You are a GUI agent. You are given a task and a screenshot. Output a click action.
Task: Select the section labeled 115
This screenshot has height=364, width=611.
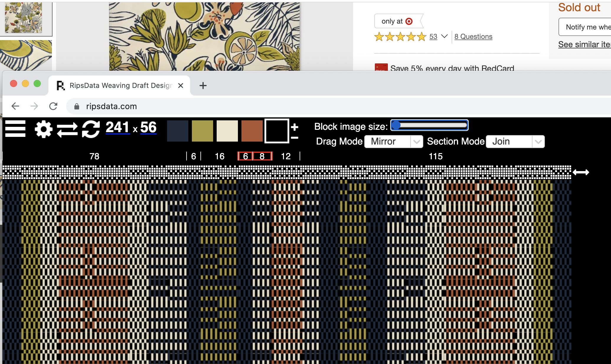(436, 156)
